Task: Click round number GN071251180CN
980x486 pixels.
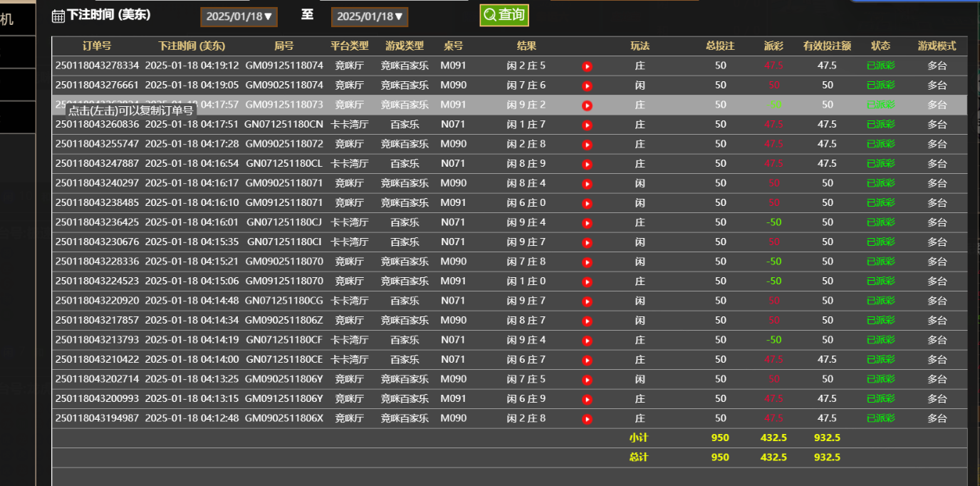Action: 284,124
